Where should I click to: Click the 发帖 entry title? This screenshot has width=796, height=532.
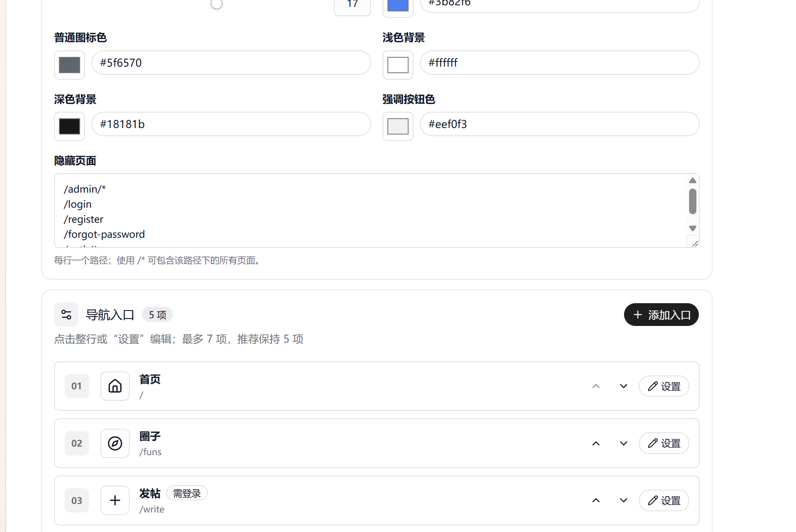pyautogui.click(x=150, y=493)
